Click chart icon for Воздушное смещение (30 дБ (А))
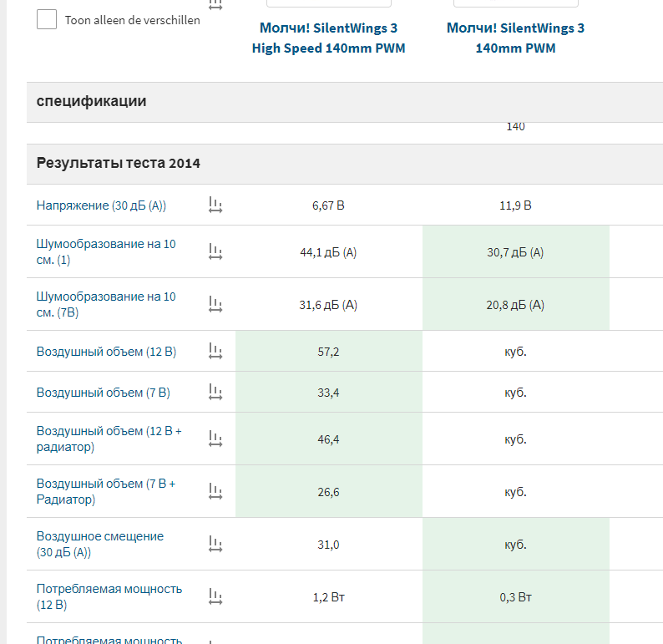The image size is (663, 644). tap(215, 545)
